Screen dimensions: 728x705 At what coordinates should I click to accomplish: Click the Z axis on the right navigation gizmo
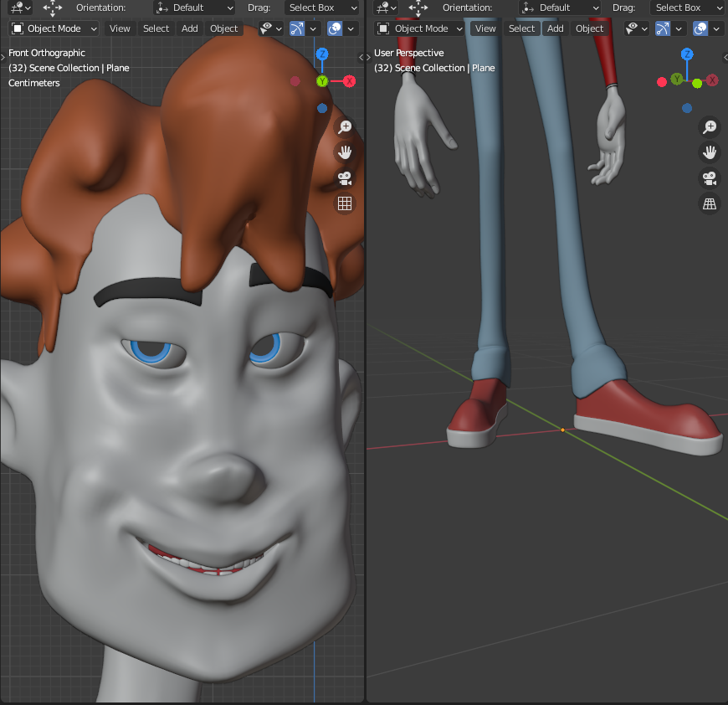[x=686, y=53]
